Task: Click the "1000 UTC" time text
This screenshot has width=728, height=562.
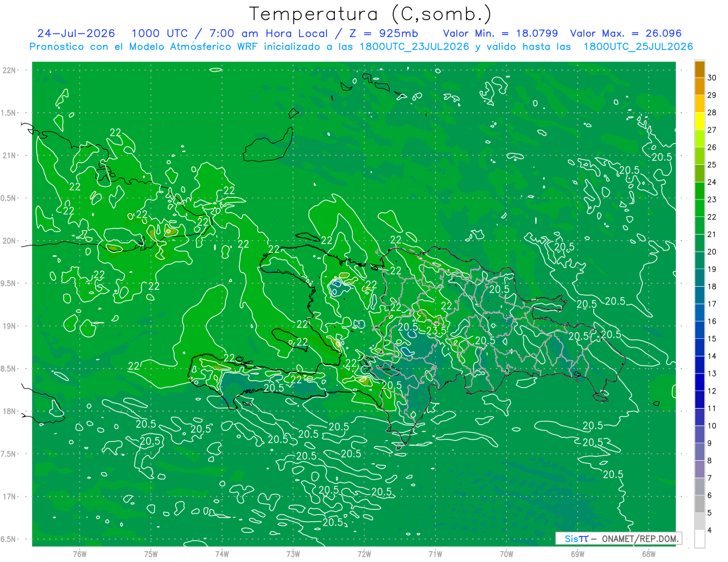Action: 161,33
